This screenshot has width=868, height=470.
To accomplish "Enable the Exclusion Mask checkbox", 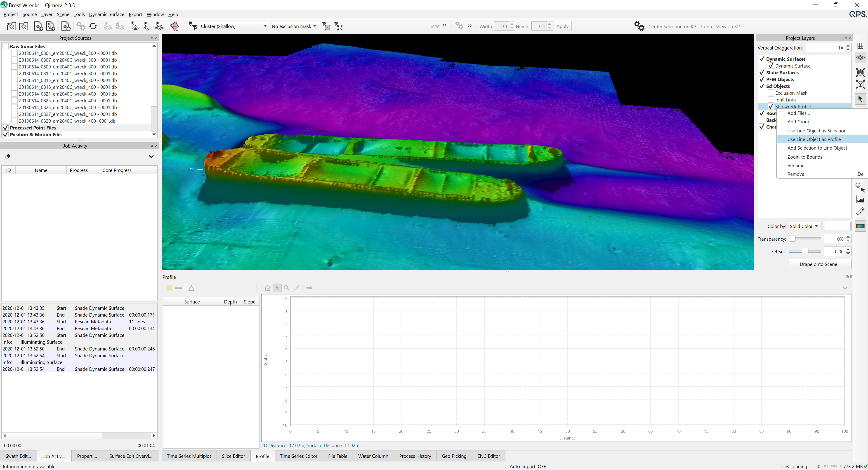I will tap(770, 93).
